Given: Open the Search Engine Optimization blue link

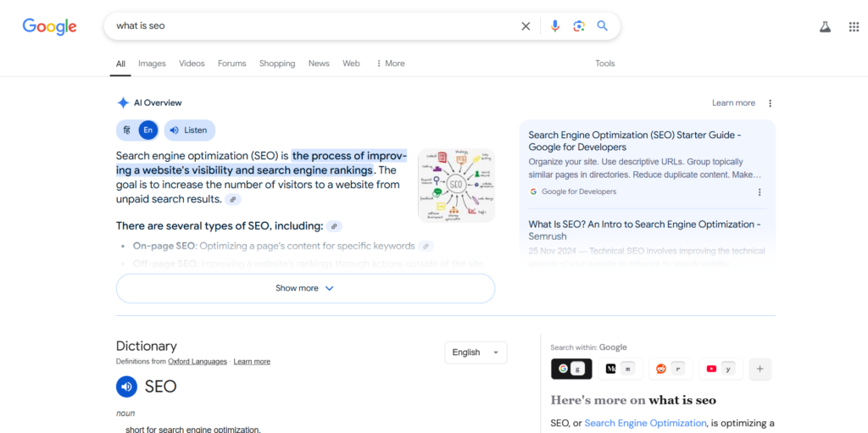Looking at the screenshot, I should pyautogui.click(x=645, y=423).
